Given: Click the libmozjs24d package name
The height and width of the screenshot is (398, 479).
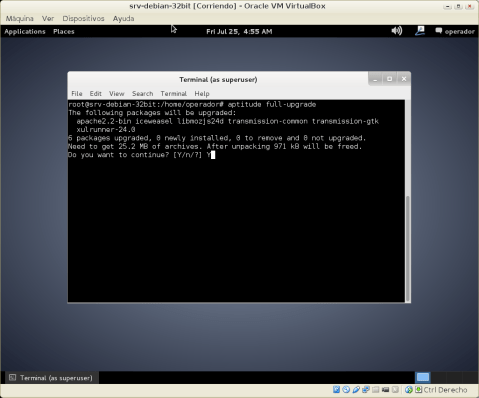Looking at the screenshot, I should click(x=200, y=121).
